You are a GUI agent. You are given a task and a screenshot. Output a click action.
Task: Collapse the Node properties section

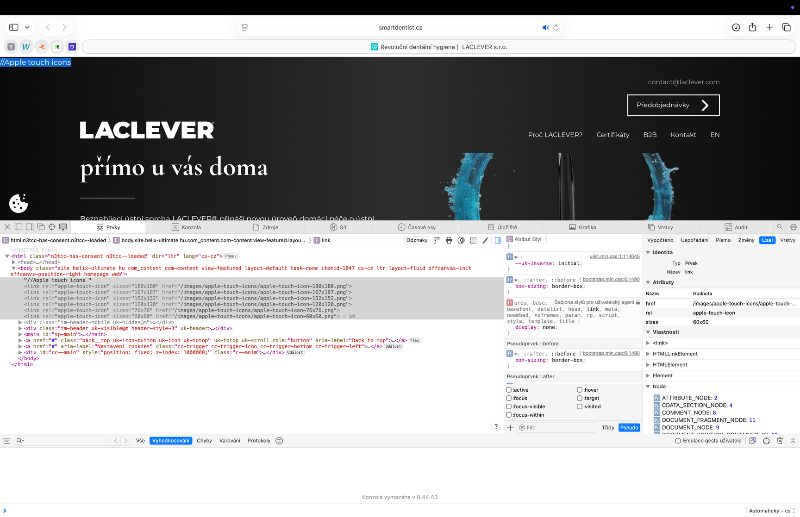pyautogui.click(x=649, y=386)
